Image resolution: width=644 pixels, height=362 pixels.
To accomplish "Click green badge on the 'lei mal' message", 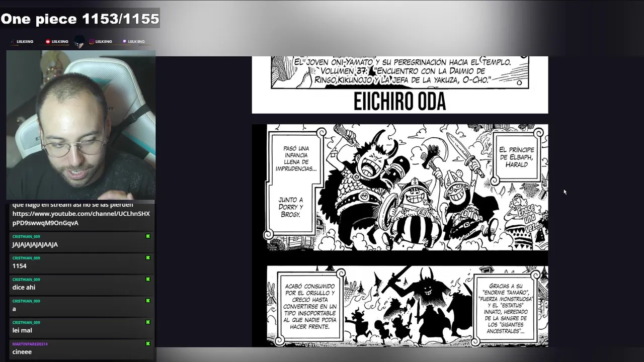I will [x=148, y=322].
